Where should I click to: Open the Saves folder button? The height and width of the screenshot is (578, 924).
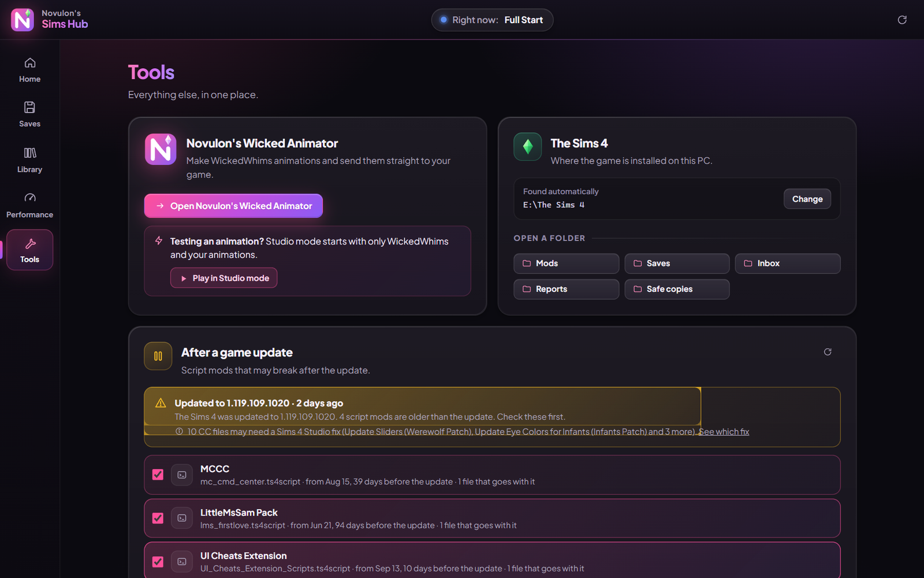point(677,264)
